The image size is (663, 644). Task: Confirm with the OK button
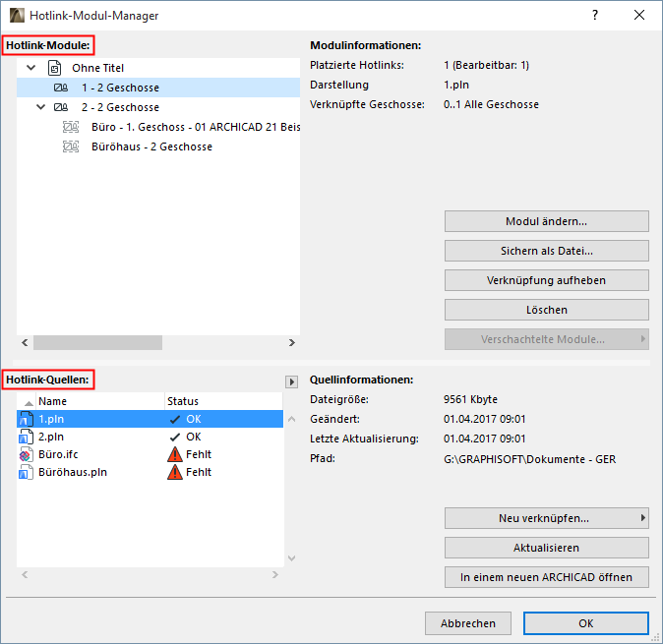[x=585, y=623]
